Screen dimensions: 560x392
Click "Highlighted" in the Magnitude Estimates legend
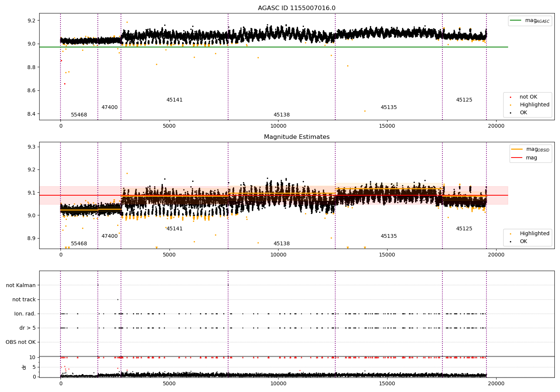[x=535, y=234]
